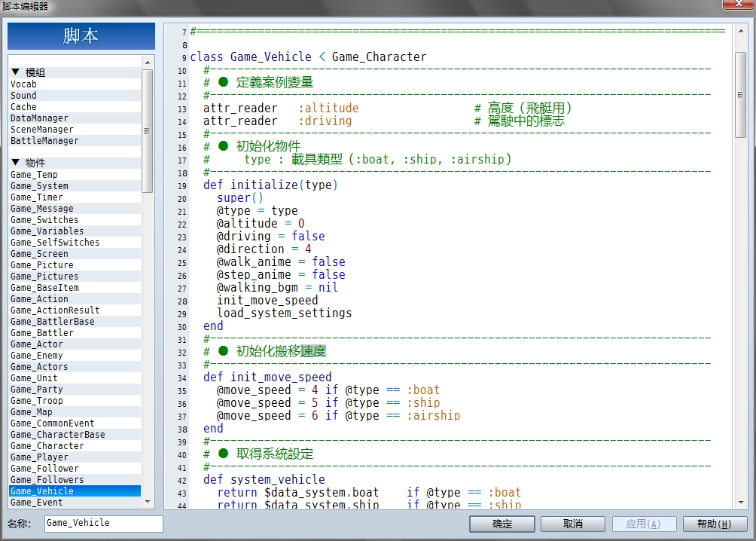Click the 确定 button

pyautogui.click(x=502, y=524)
